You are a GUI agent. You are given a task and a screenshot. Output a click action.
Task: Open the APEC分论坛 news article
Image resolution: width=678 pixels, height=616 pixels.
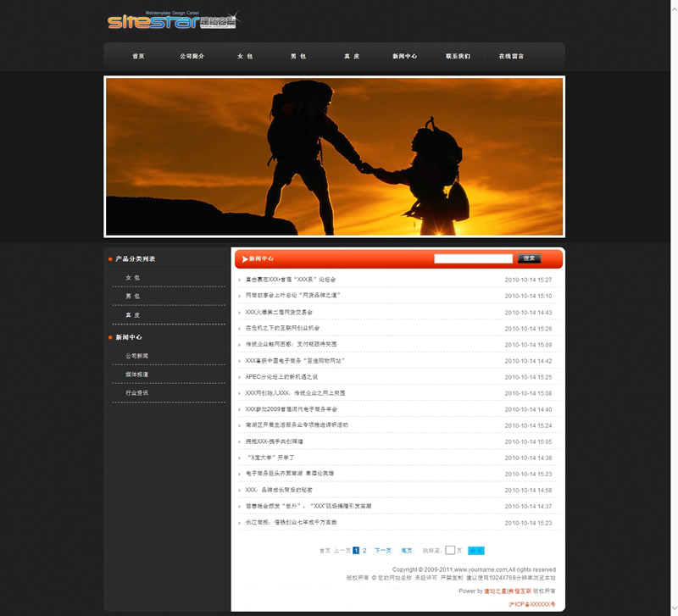[281, 377]
